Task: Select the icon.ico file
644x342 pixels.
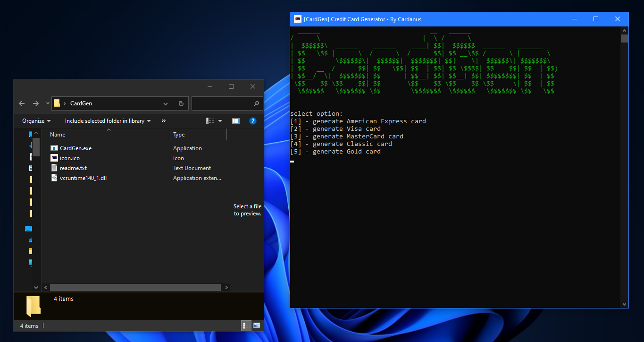Action: click(x=70, y=158)
